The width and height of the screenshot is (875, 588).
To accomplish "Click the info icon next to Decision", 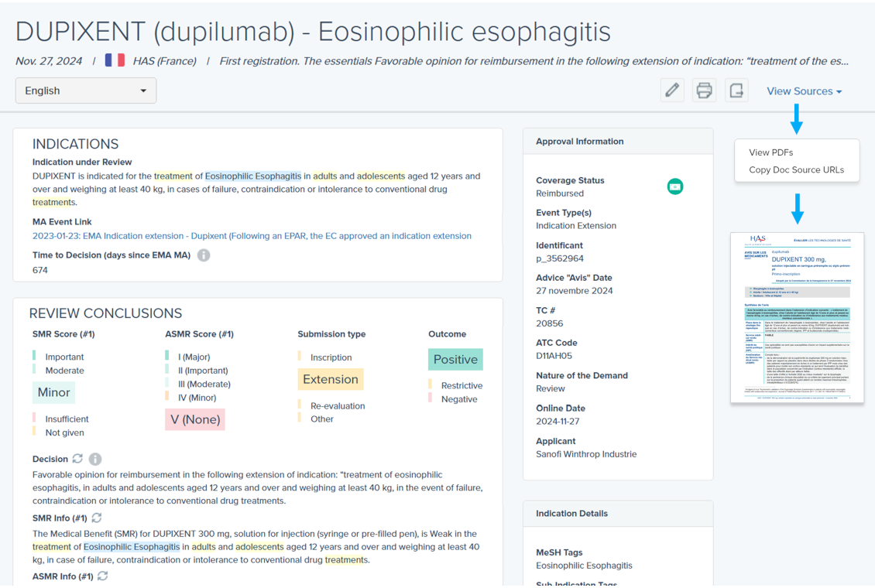I will click(95, 459).
